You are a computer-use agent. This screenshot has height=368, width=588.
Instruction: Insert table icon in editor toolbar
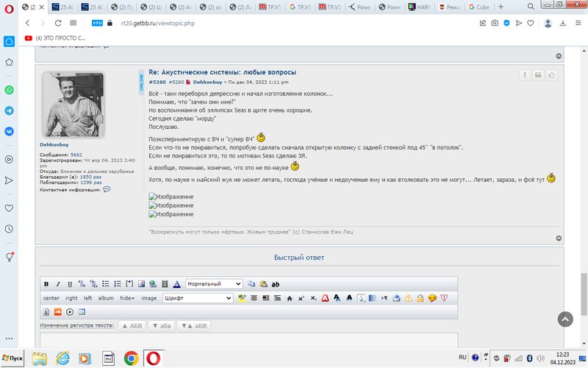coord(82,311)
